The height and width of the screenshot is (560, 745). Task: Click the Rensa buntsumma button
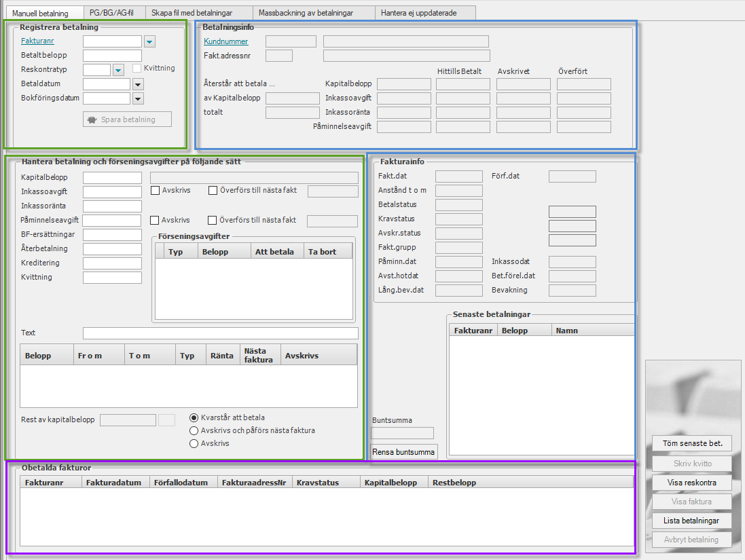[403, 452]
